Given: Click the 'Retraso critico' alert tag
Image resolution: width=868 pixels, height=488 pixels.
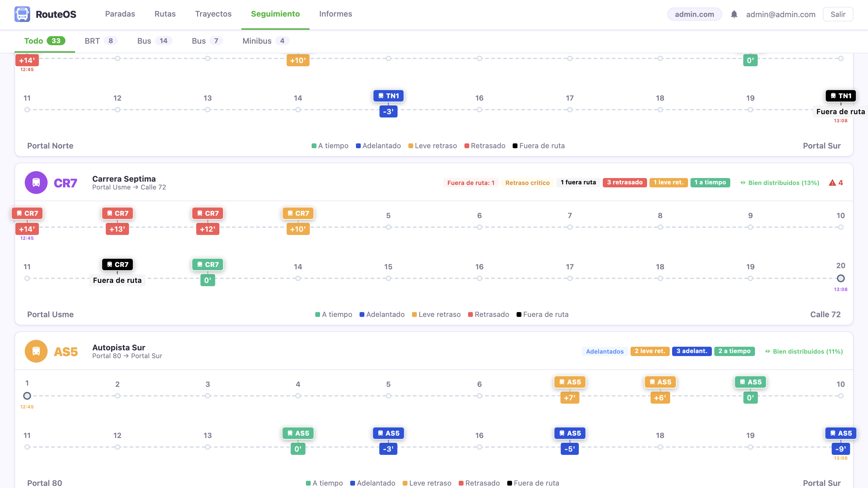Looking at the screenshot, I should coord(527,183).
